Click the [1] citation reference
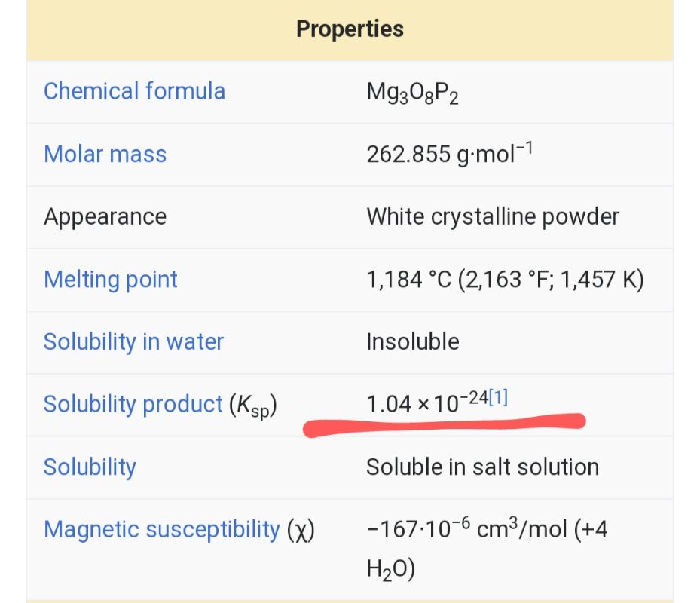The height and width of the screenshot is (603, 700). (498, 397)
